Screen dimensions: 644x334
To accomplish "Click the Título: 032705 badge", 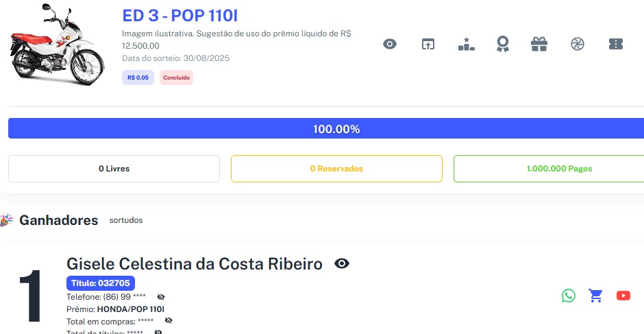I will [101, 283].
